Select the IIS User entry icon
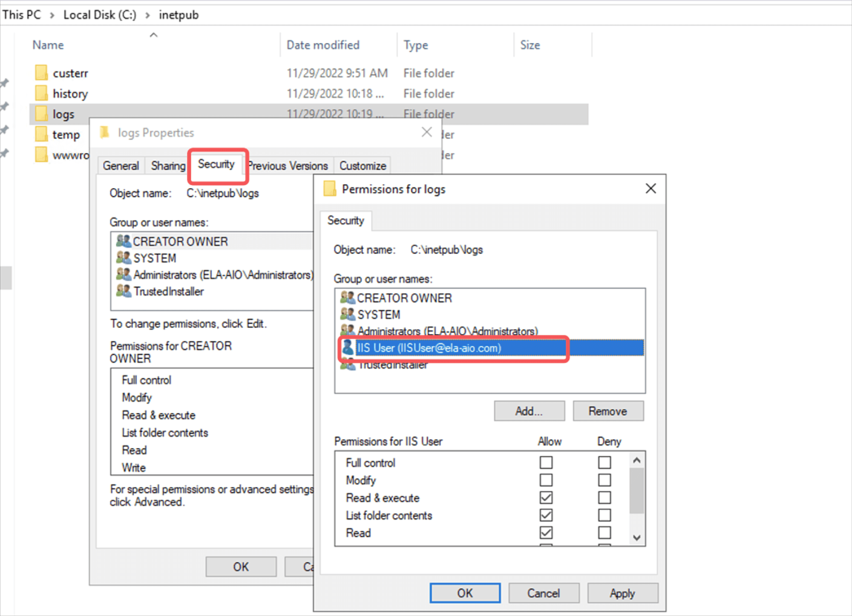 point(347,348)
